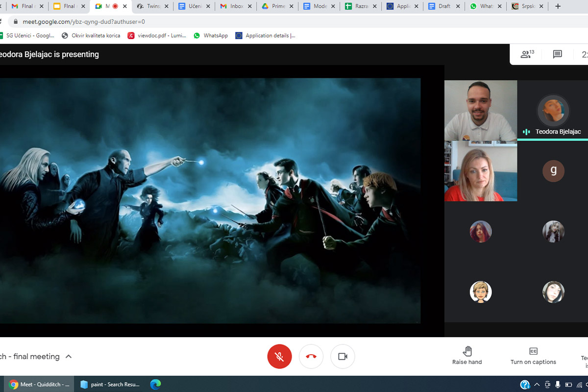Click the Teodora Bjelajac name label
588x392 pixels.
558,132
